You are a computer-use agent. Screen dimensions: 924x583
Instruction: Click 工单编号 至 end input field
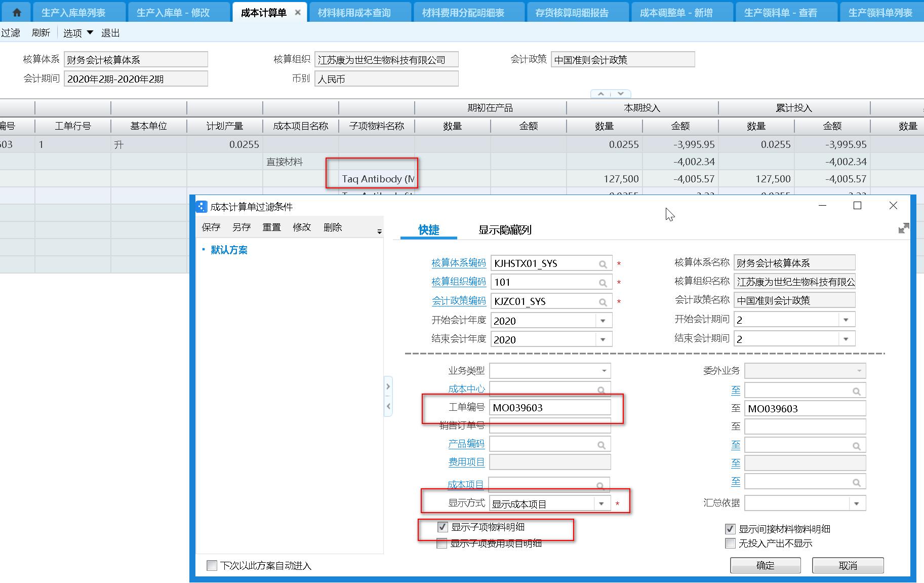tap(805, 409)
